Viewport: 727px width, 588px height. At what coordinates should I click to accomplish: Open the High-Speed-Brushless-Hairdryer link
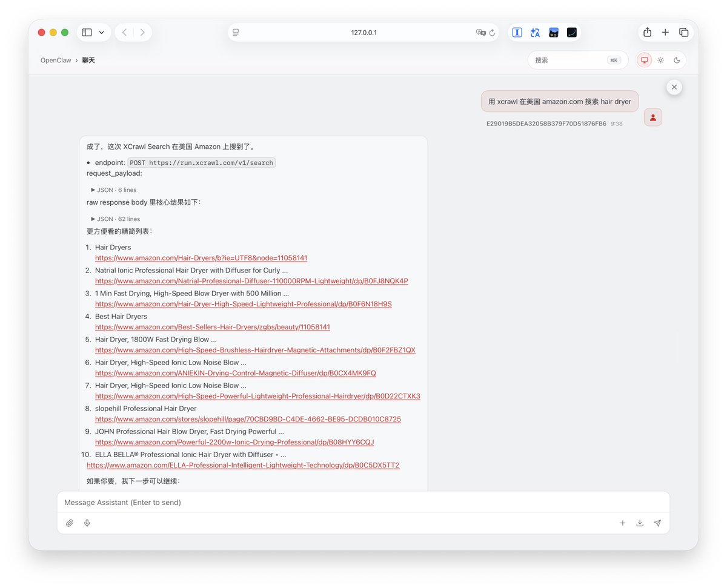[x=255, y=350]
